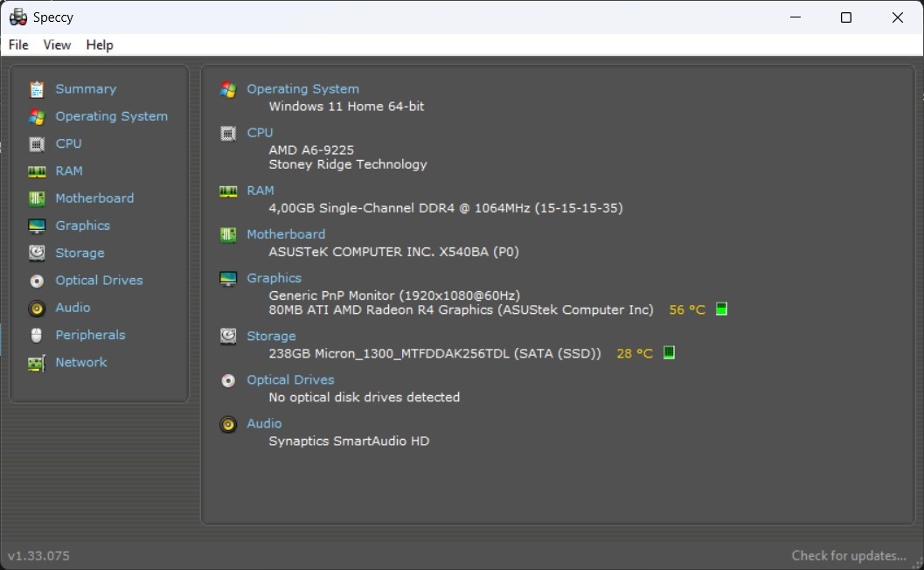Click the Storage drive icon in sidebar
The height and width of the screenshot is (570, 924).
(x=37, y=253)
